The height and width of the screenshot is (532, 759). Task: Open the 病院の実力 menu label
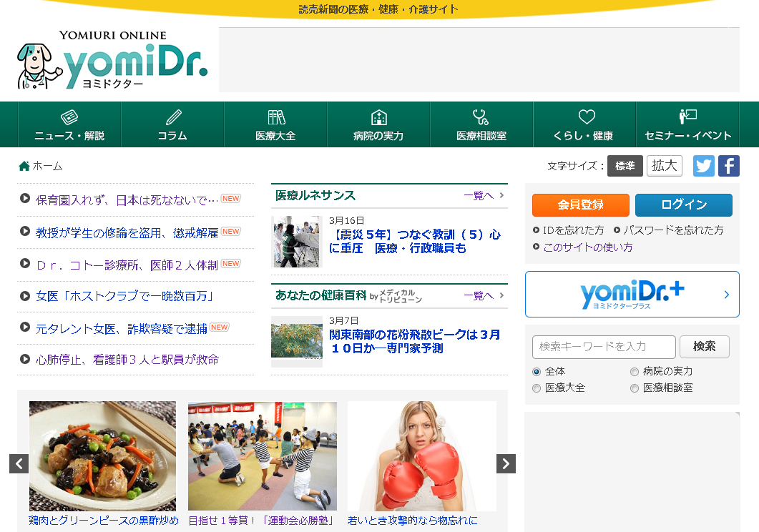click(378, 136)
